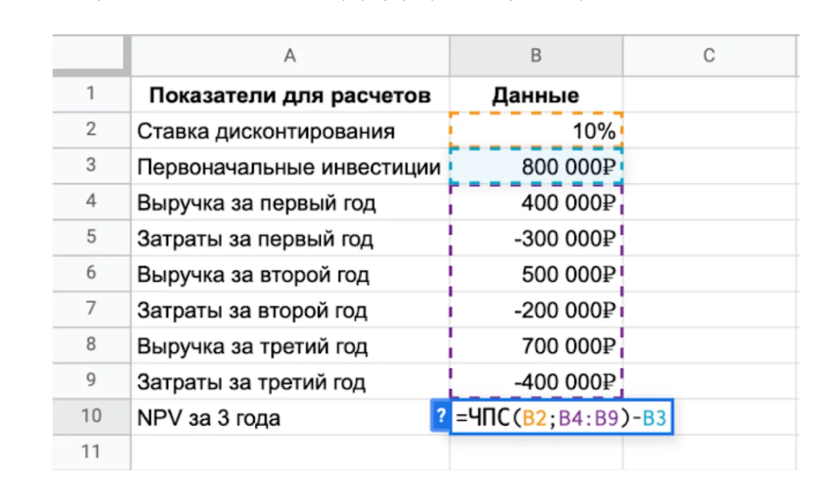The image size is (837, 504).
Task: Select column A header
Action: [x=290, y=55]
